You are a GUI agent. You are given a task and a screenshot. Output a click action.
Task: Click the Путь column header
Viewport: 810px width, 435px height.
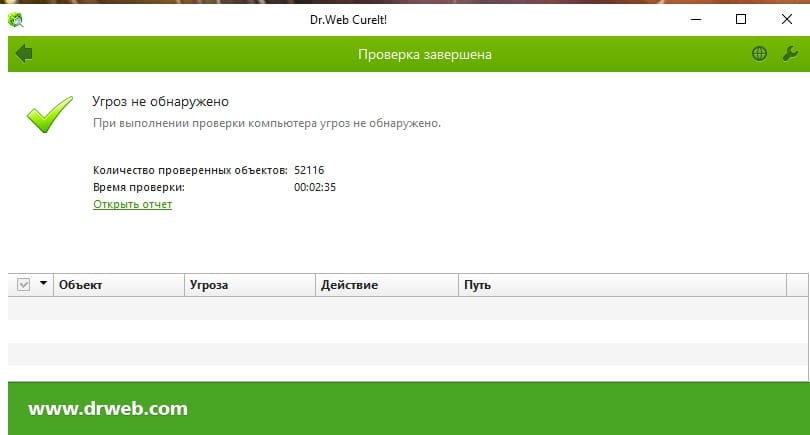[477, 285]
